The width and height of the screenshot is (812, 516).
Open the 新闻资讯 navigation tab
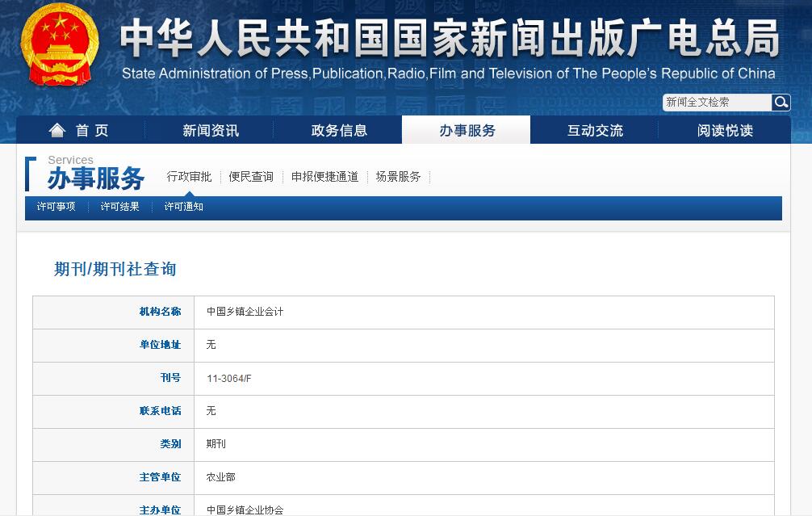[x=211, y=130]
